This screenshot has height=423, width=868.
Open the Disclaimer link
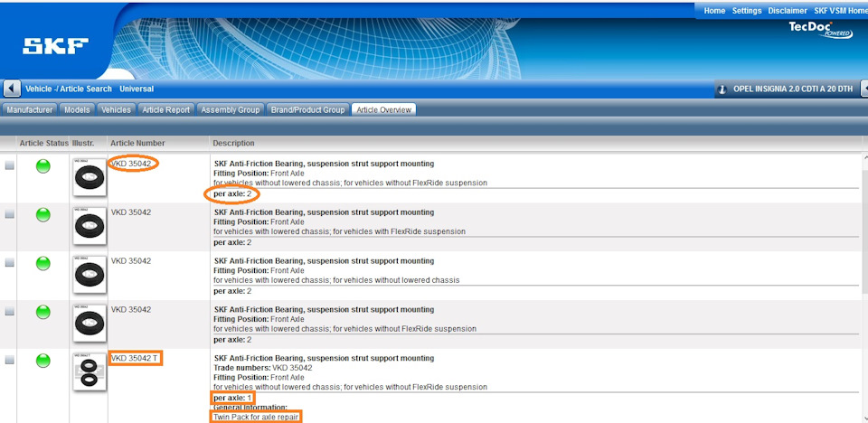[788, 11]
